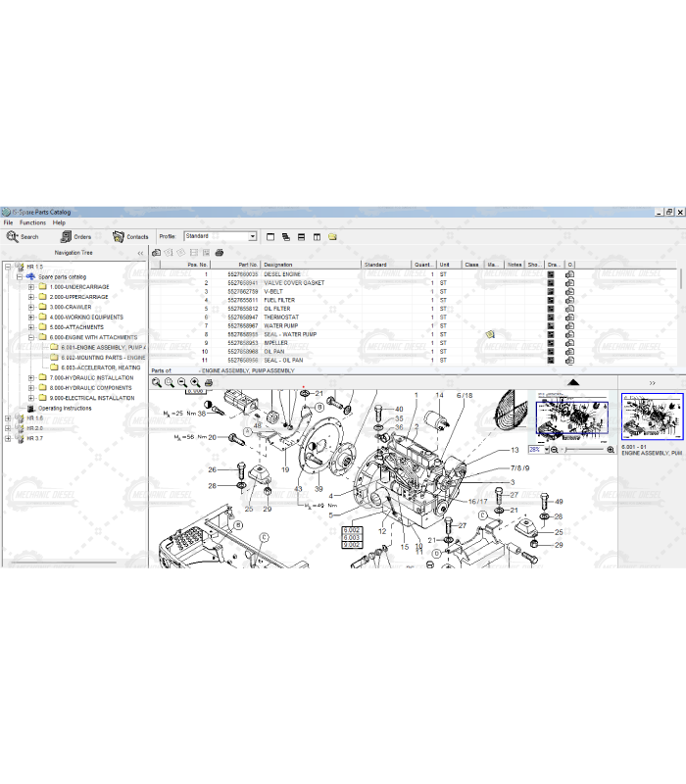The width and height of the screenshot is (686, 784).
Task: Collapse the Navigation Tree panel with the << button
Action: (x=139, y=253)
